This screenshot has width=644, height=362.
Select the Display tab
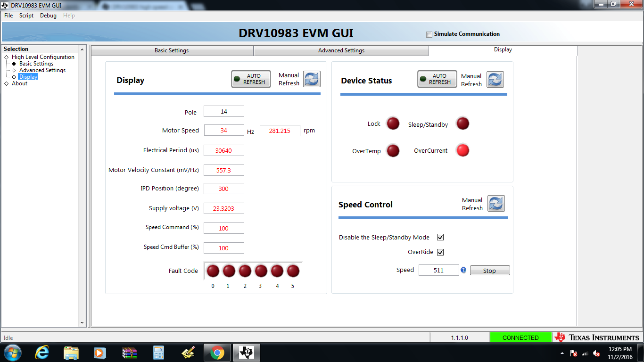(503, 49)
